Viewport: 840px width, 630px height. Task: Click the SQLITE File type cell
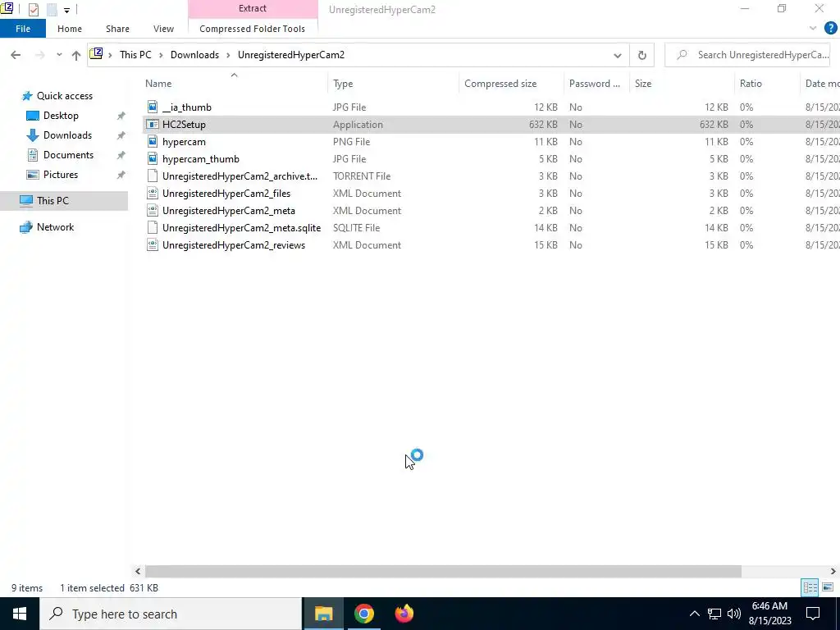coord(356,228)
